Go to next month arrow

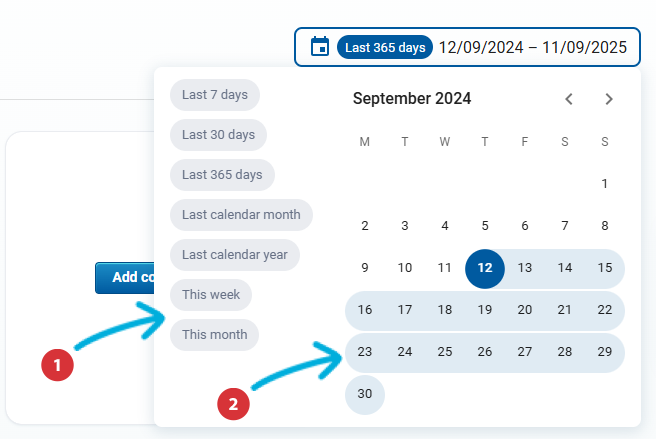609,99
